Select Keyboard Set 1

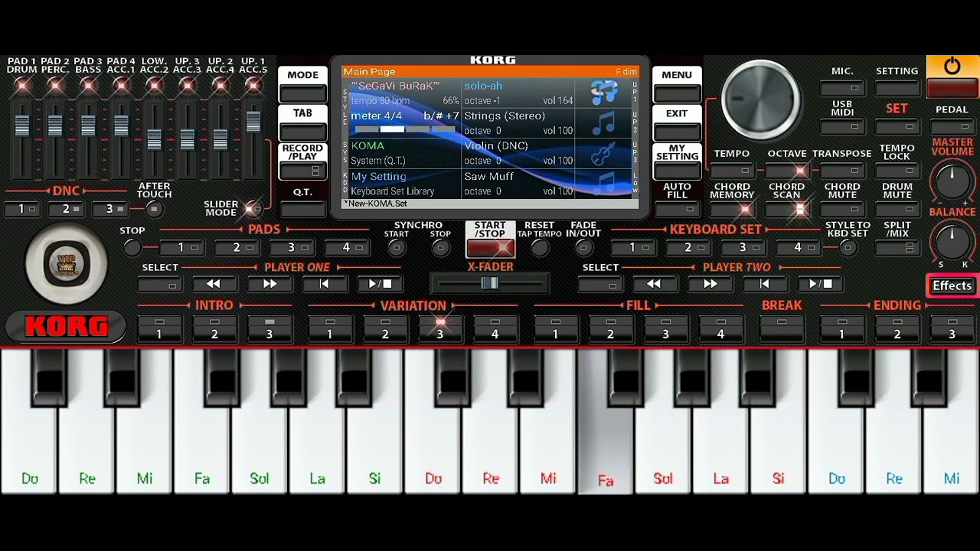click(x=632, y=247)
